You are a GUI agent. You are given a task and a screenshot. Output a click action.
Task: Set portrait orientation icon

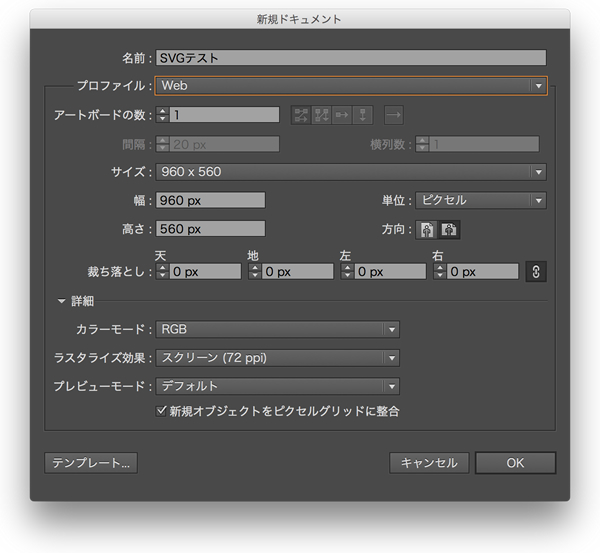[x=428, y=229]
